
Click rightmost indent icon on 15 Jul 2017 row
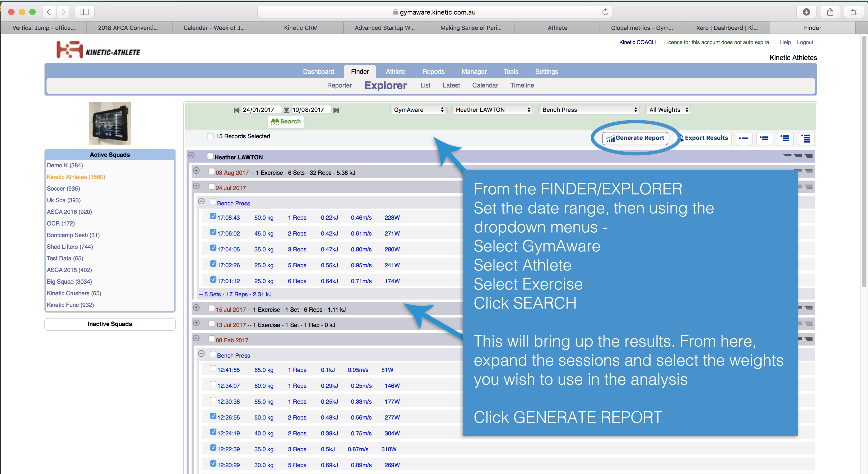pyautogui.click(x=809, y=308)
